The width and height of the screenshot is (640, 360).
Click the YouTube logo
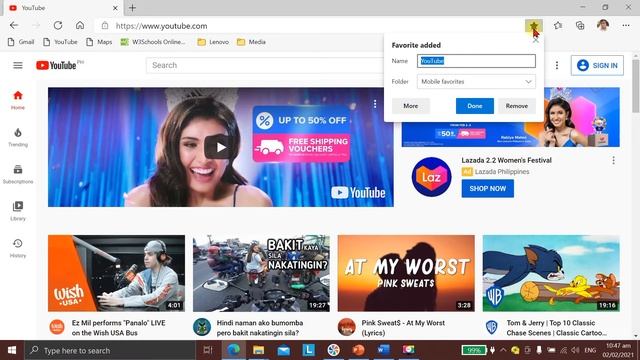click(x=56, y=65)
